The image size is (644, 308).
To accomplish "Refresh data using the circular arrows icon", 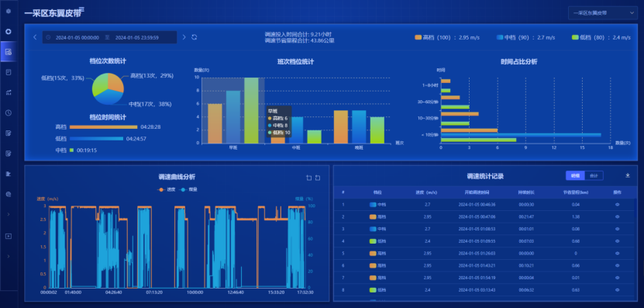I will click(195, 37).
